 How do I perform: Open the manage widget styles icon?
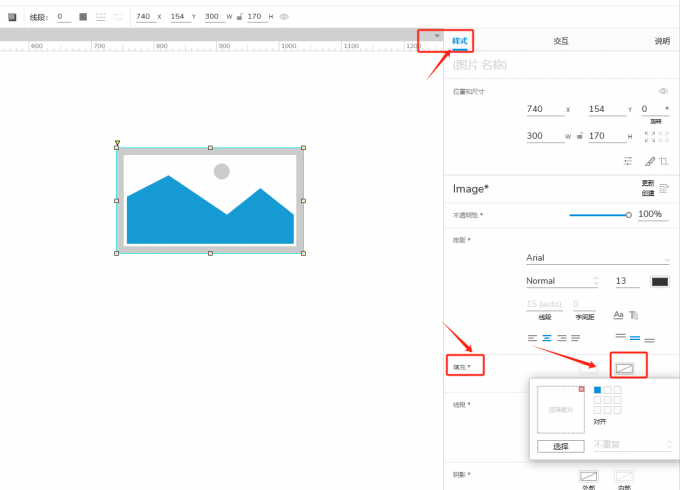pos(664,188)
